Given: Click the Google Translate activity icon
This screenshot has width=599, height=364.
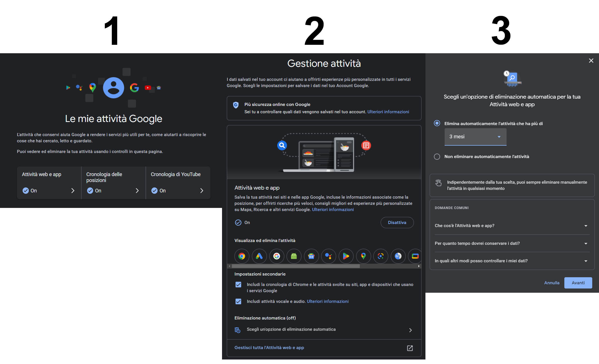Looking at the screenshot, I should pyautogui.click(x=398, y=256).
